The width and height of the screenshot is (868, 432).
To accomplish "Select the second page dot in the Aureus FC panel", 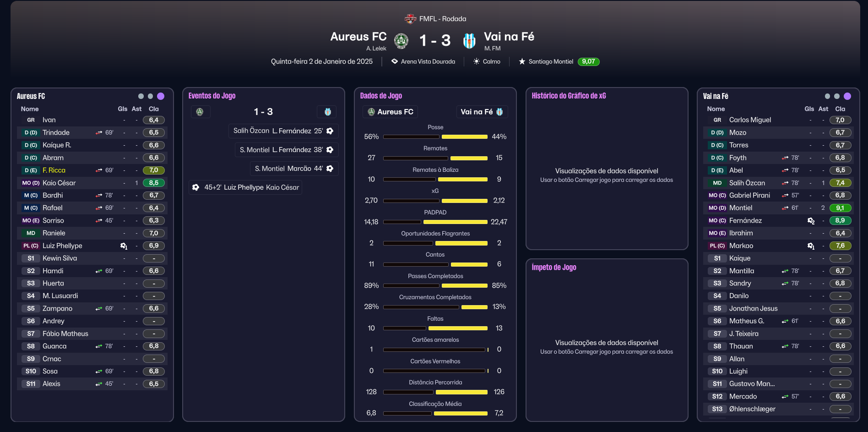I will pos(150,96).
